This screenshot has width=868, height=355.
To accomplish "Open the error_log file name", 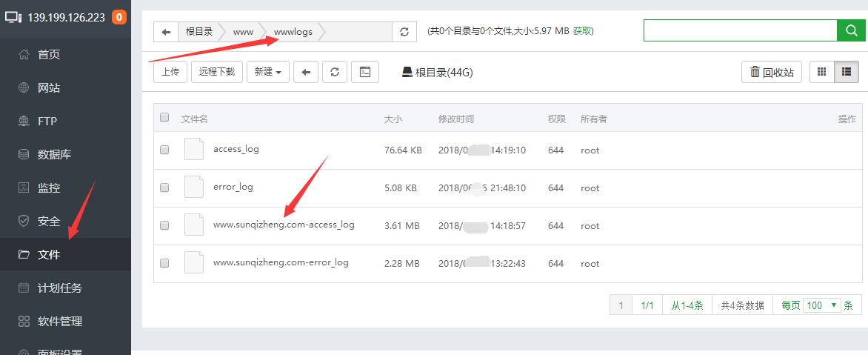I will (233, 187).
